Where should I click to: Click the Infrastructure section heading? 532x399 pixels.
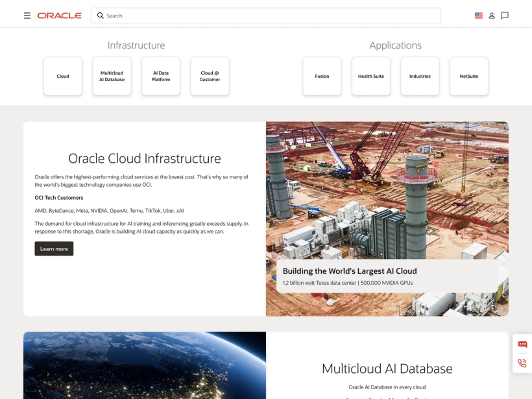(136, 45)
